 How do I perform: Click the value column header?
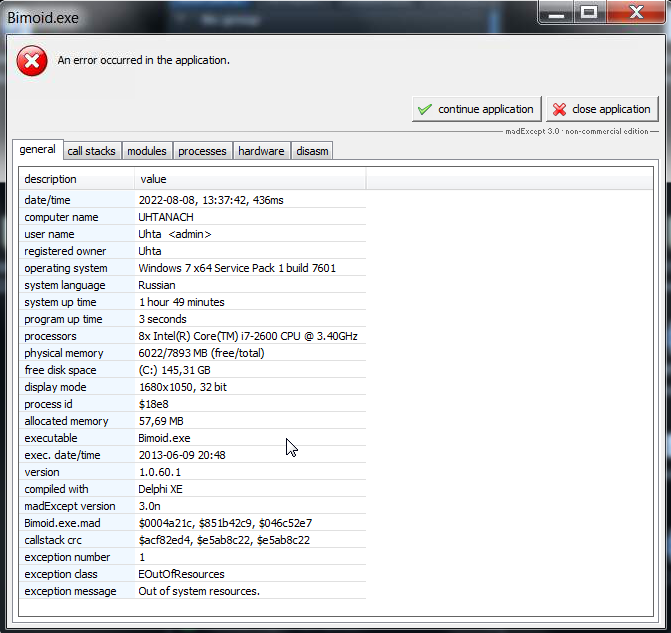(250, 179)
